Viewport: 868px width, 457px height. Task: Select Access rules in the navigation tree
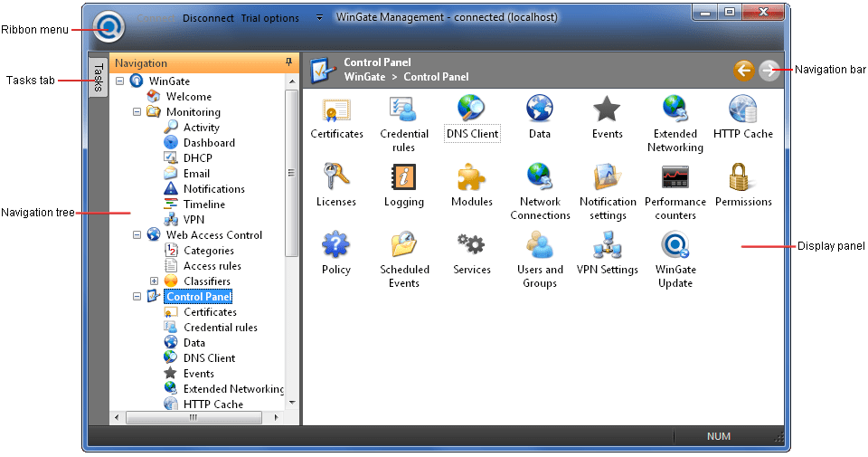pos(212,266)
